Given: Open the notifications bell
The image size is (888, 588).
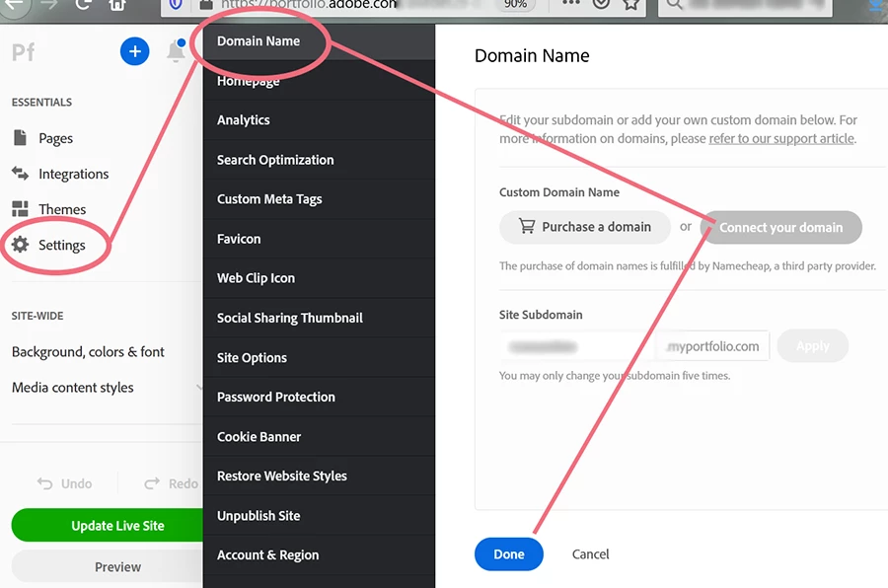Looking at the screenshot, I should click(x=177, y=51).
